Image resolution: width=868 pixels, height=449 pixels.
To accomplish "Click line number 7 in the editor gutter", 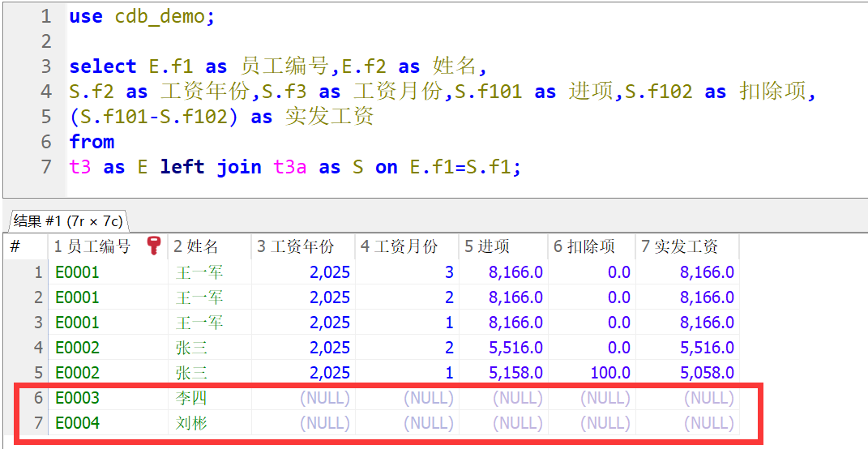I will [45, 167].
